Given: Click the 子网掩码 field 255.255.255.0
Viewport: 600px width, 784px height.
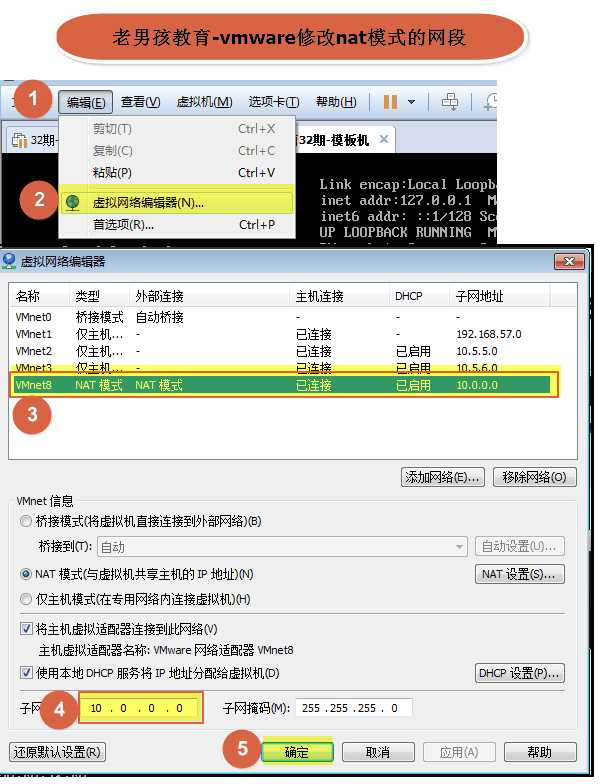Looking at the screenshot, I should [x=354, y=708].
